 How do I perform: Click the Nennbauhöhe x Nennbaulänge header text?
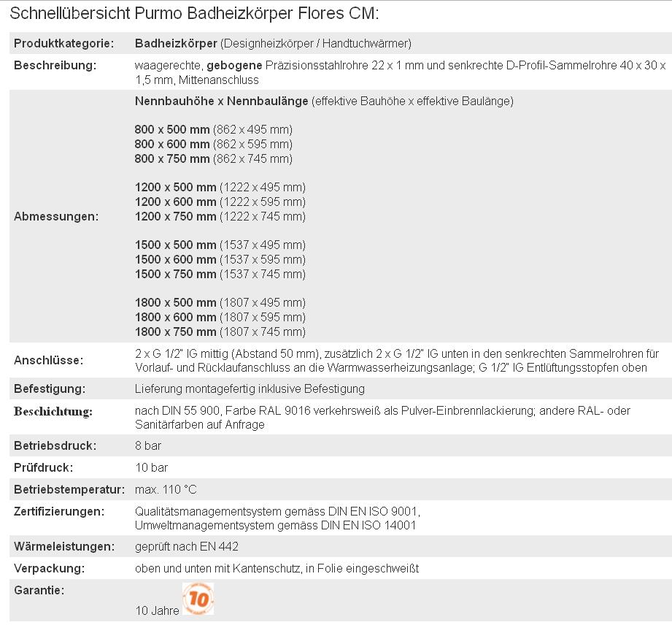tap(222, 101)
